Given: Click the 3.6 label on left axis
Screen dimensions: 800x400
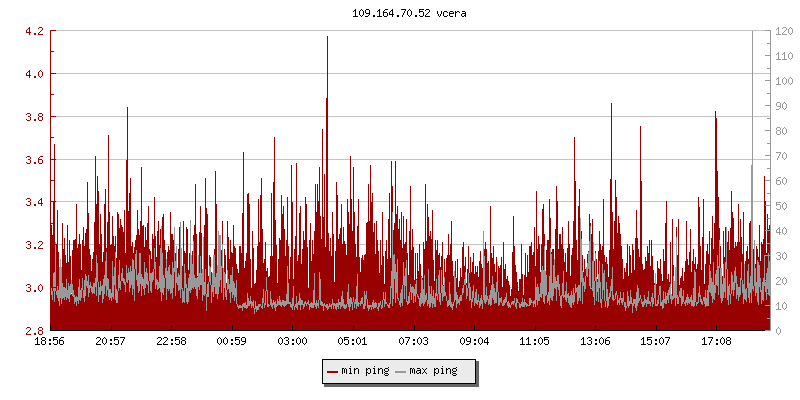Looking at the screenshot, I should [34, 160].
